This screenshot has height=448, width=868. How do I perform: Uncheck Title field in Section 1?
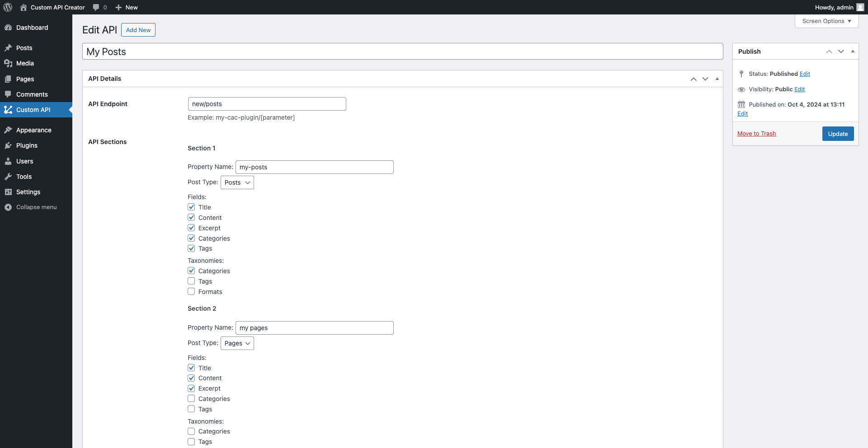[x=191, y=207]
